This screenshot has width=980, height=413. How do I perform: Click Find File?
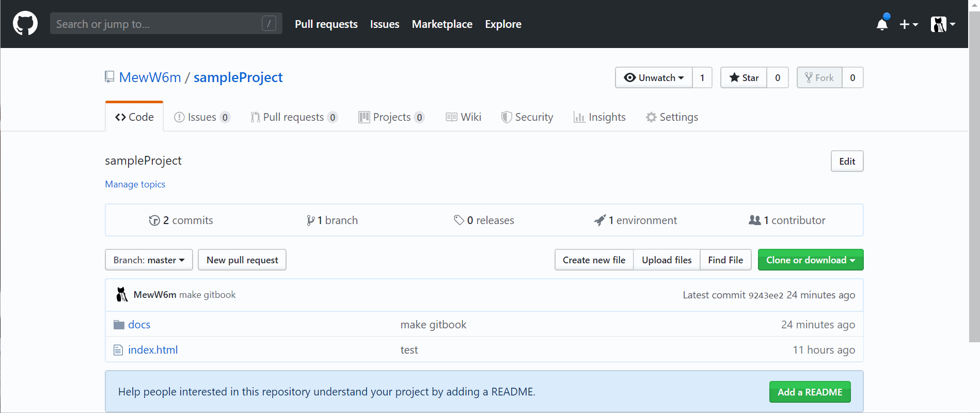pos(725,260)
